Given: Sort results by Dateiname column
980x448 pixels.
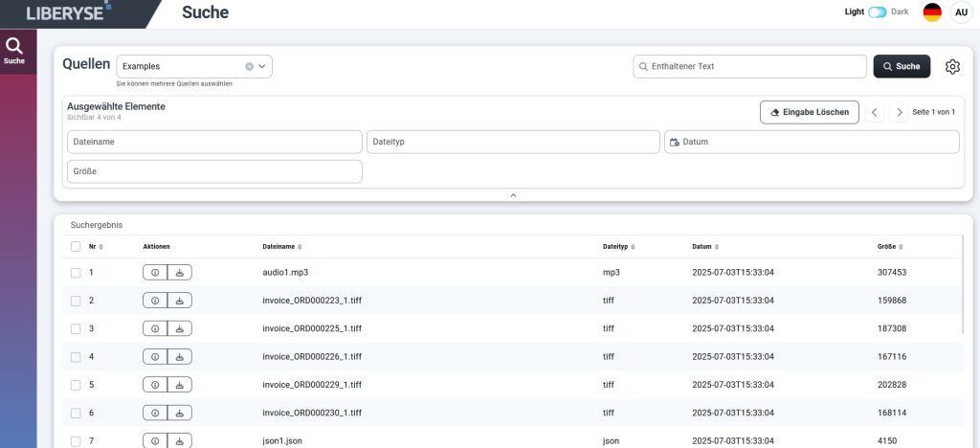Looking at the screenshot, I should click(281, 247).
